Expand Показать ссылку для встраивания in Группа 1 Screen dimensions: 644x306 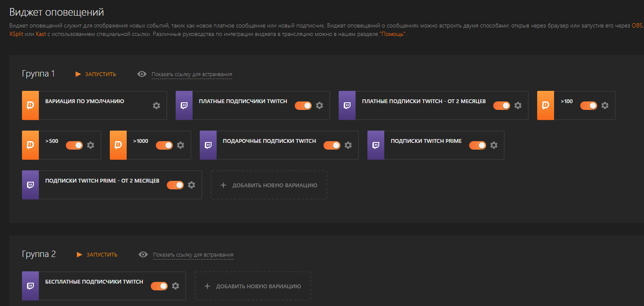(192, 74)
